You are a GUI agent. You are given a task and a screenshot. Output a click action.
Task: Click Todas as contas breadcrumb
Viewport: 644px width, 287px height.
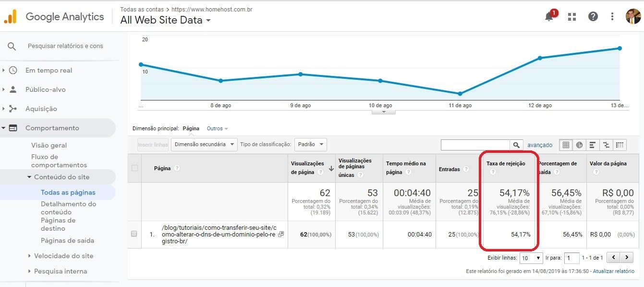point(141,9)
